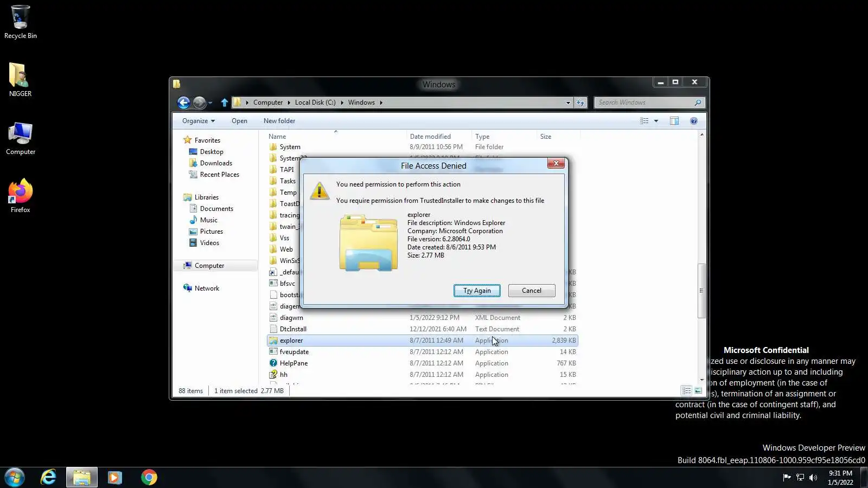Screen dimensions: 868x488
Task: Go up one folder level
Action: [225, 102]
